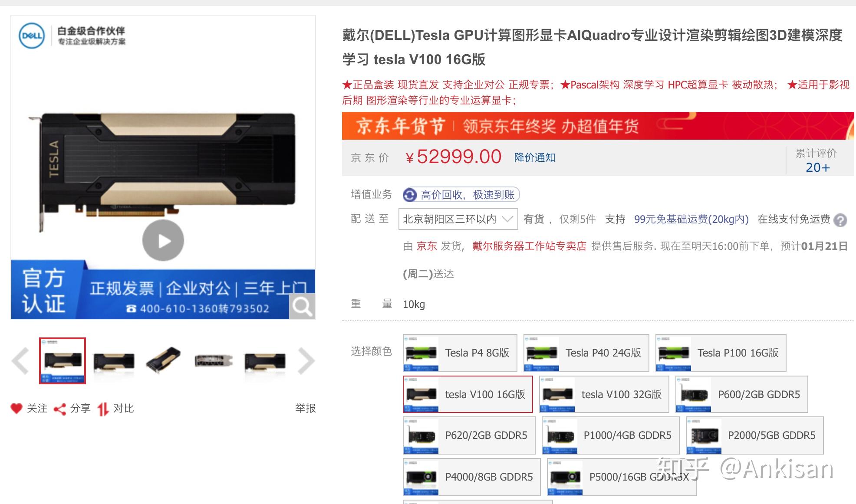
Task: Click the JD New Year festival banner
Action: [x=598, y=126]
